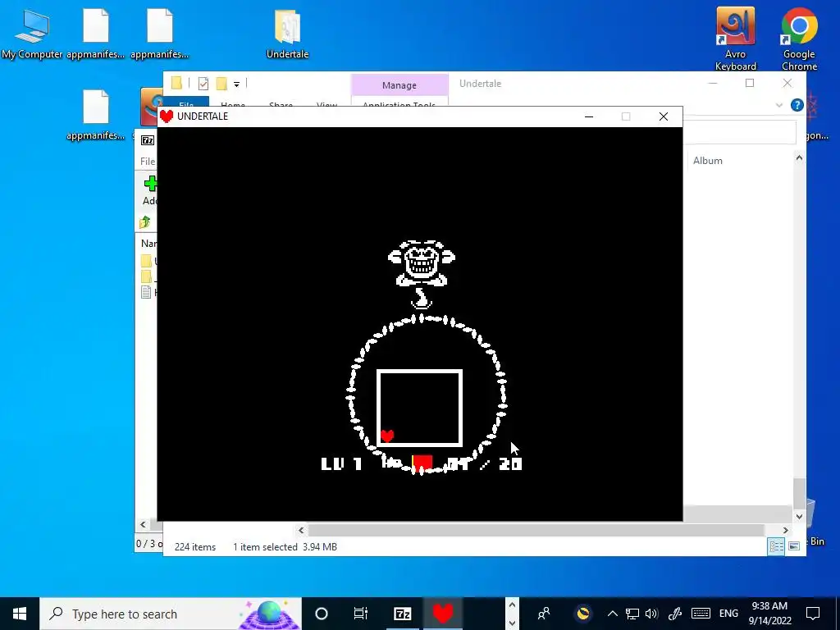The height and width of the screenshot is (630, 840).
Task: Click the taskbar scroll up arrow
Action: [512, 605]
